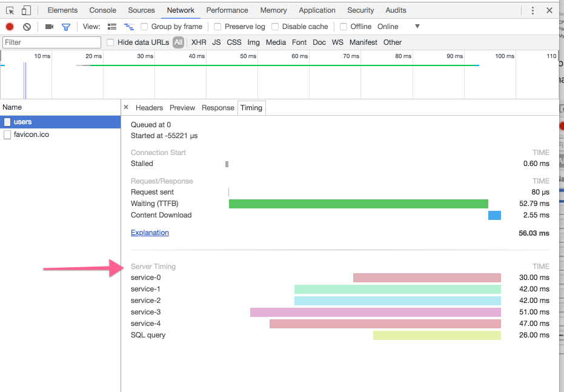This screenshot has height=392, width=564.
Task: Select the XHR request filter
Action: pyautogui.click(x=198, y=42)
